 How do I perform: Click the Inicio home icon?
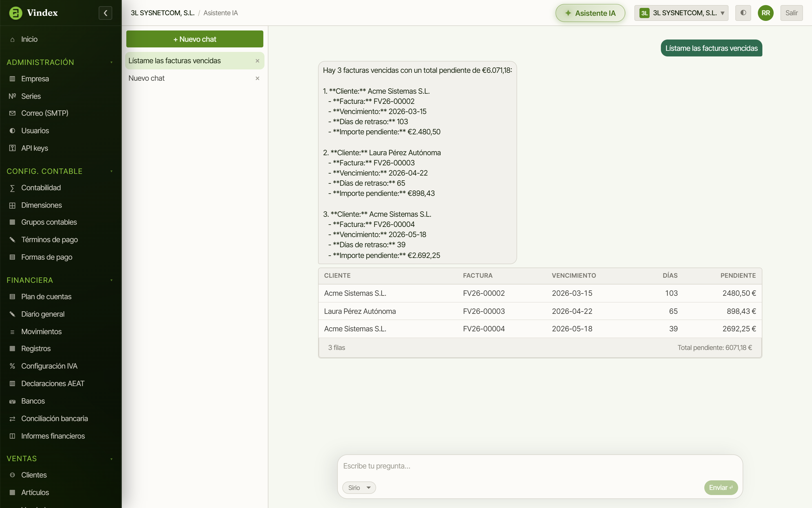pyautogui.click(x=12, y=39)
